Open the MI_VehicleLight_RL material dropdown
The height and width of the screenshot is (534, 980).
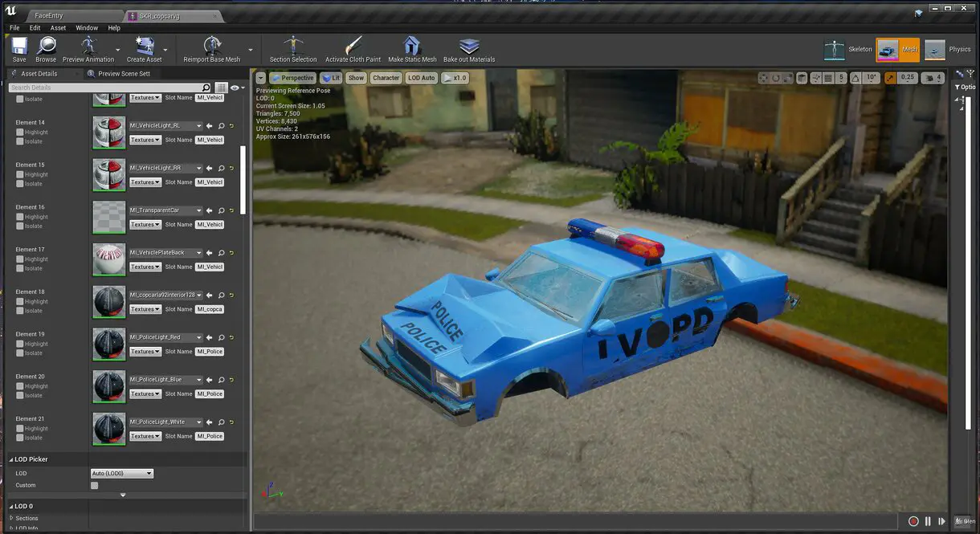(x=166, y=126)
